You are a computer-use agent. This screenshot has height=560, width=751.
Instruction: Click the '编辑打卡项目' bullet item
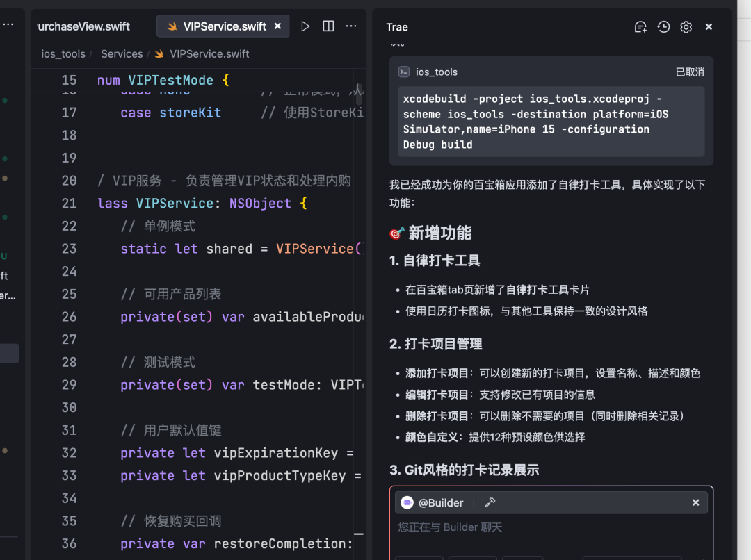(500, 395)
